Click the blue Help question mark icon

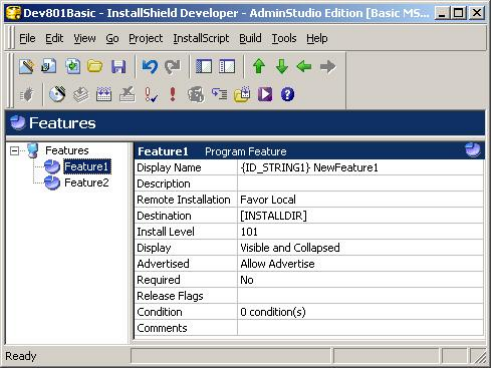point(287,94)
